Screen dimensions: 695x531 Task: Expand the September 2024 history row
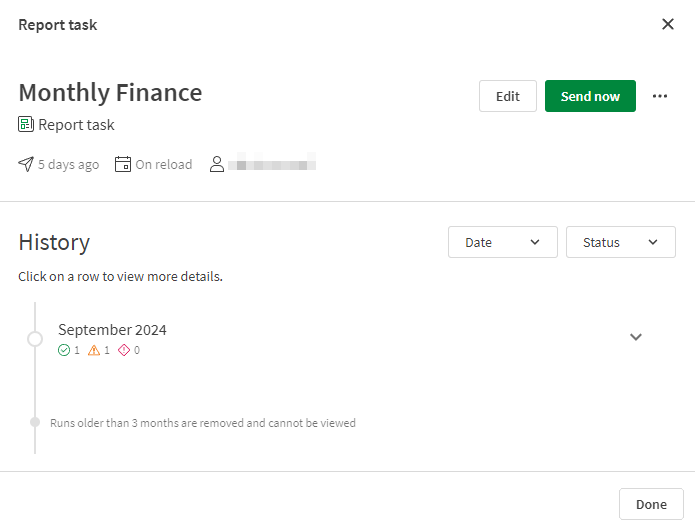[635, 337]
